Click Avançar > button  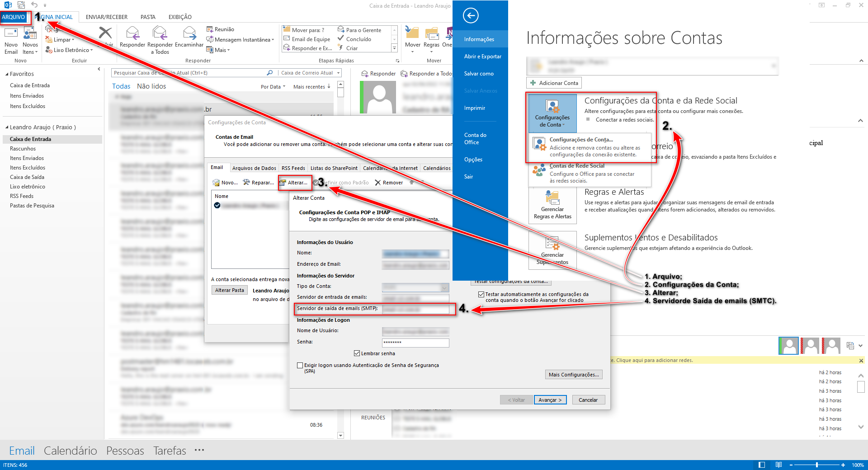click(550, 400)
